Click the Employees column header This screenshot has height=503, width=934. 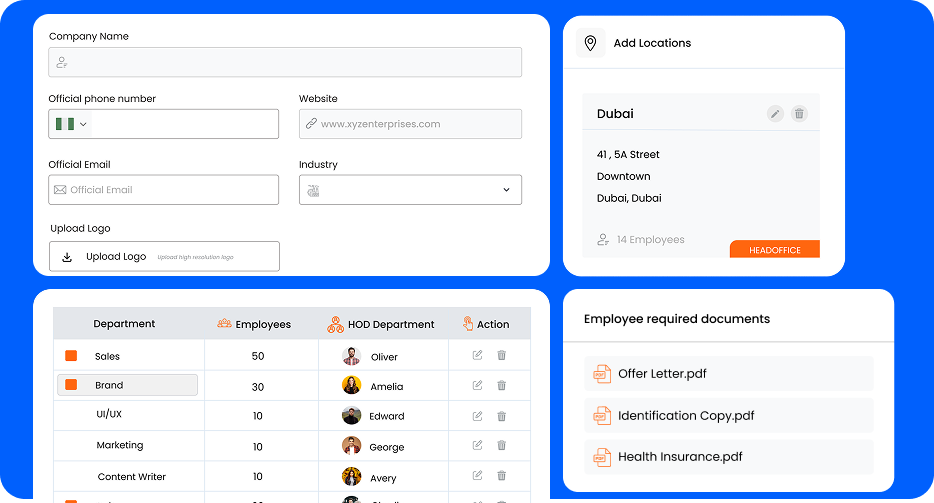click(x=254, y=324)
